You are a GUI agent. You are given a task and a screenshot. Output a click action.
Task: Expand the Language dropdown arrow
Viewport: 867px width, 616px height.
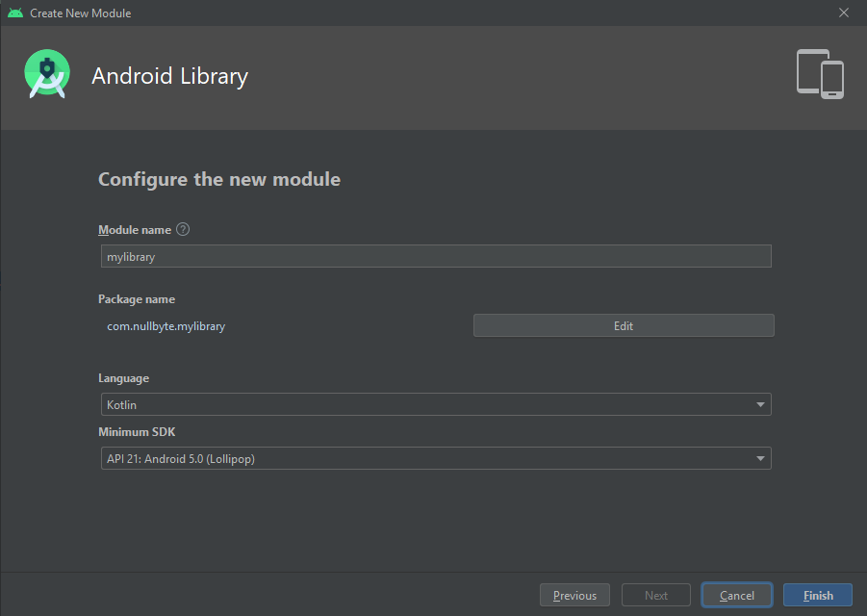759,404
